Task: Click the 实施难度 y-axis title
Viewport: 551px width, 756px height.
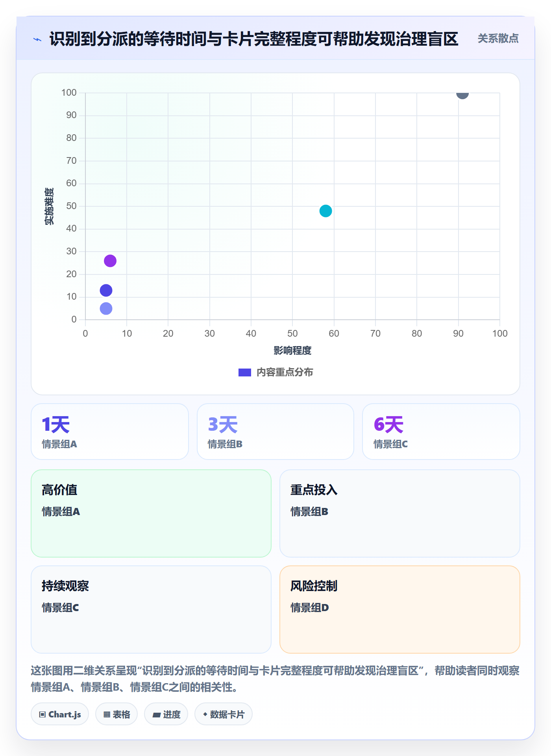Action: 49,206
